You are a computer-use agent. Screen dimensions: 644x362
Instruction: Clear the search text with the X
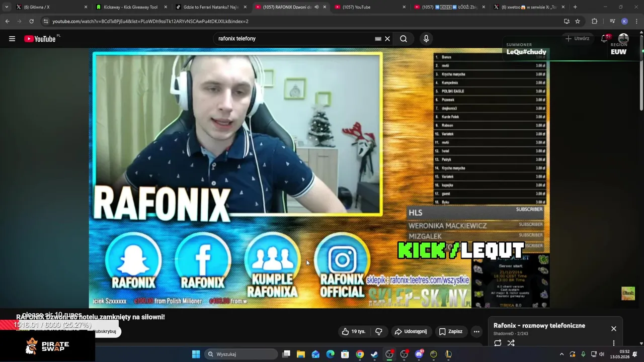pos(387,39)
